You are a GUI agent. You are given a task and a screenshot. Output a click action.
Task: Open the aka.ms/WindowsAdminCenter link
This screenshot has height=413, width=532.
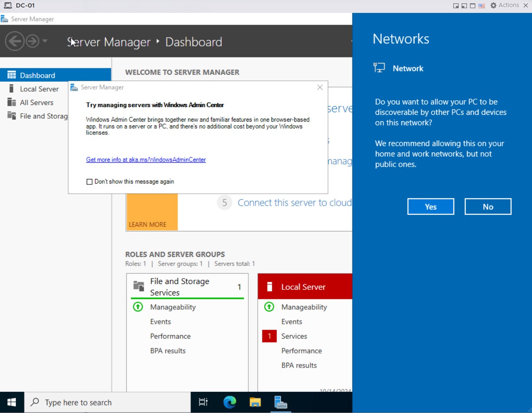(x=146, y=160)
